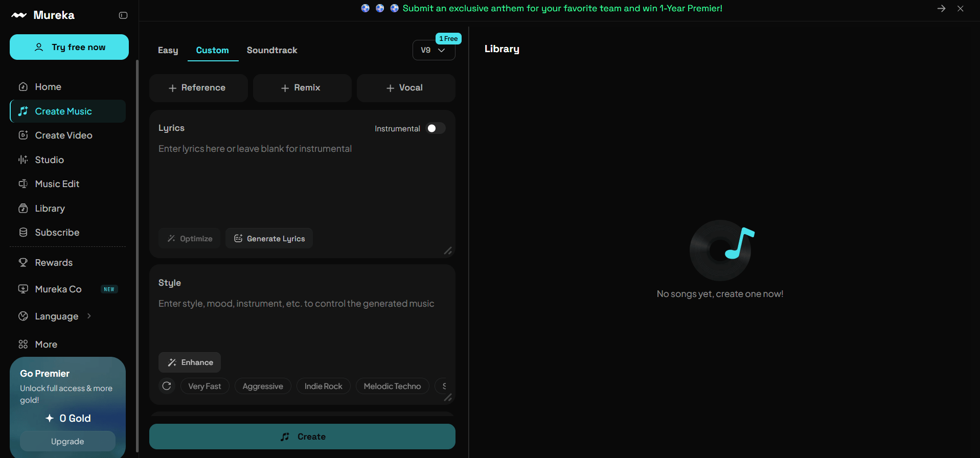Click the Subscribe coins icon
The image size is (980, 458).
(23, 233)
